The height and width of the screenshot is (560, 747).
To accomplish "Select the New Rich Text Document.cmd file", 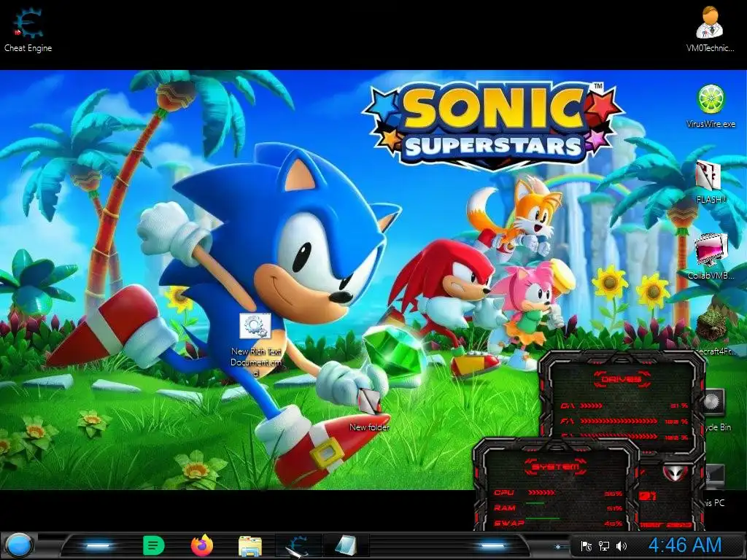I will pyautogui.click(x=256, y=345).
